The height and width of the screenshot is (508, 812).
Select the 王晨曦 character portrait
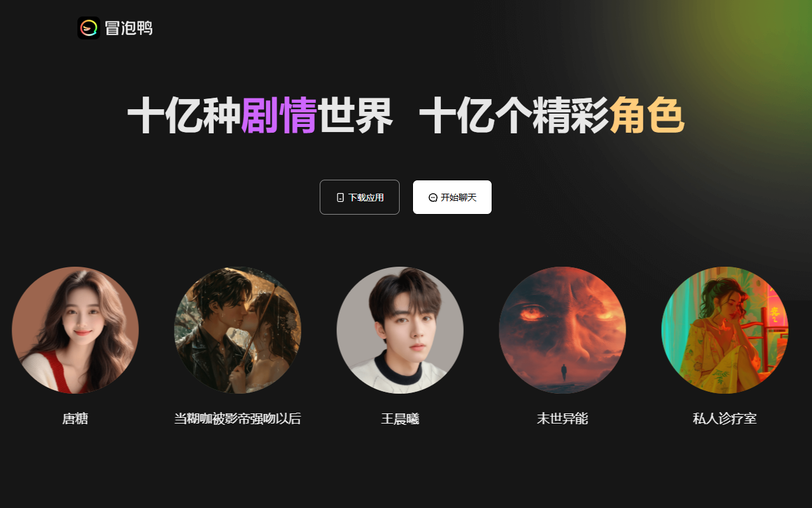coord(400,330)
